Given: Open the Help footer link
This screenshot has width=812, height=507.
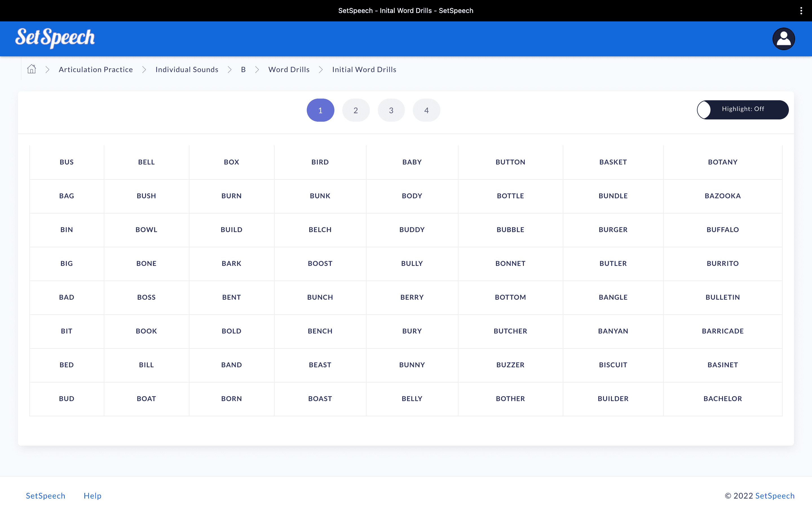Looking at the screenshot, I should [92, 496].
